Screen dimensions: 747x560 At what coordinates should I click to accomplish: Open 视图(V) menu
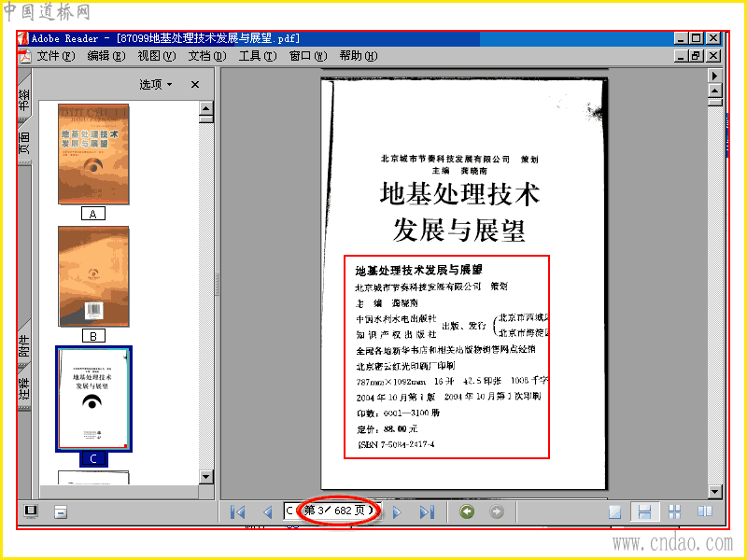(157, 56)
